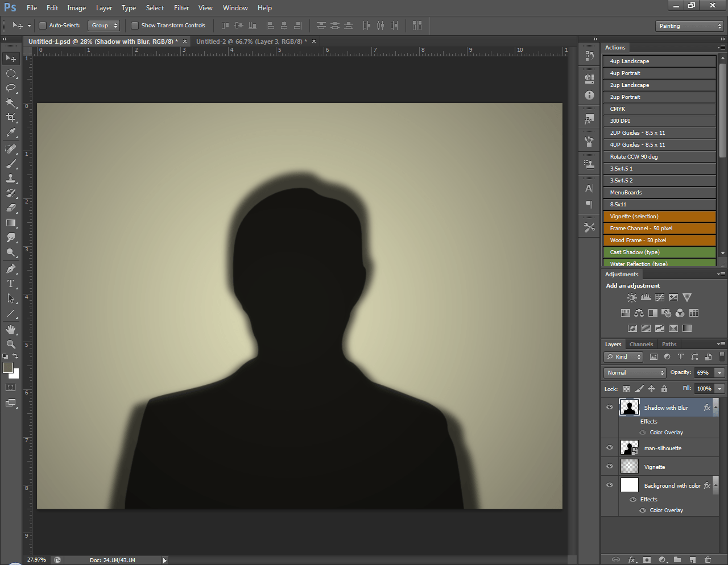This screenshot has height=565, width=728.
Task: Open the layer blend mode dropdown showing Normal
Action: point(634,372)
